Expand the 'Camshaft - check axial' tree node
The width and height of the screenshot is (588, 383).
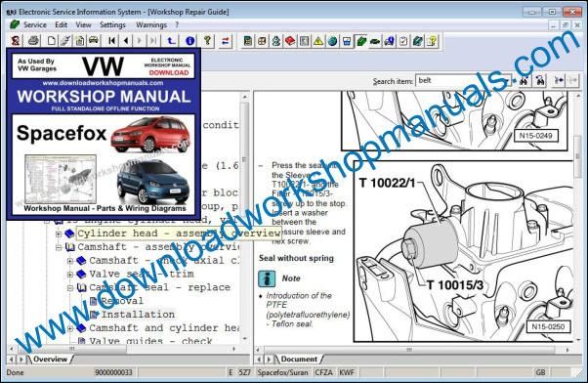[70, 261]
